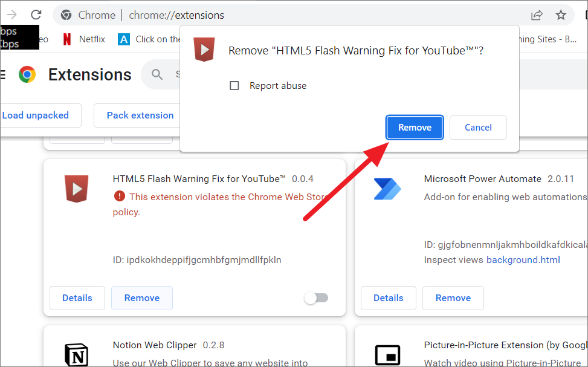Click the Microsoft Power Automate title
This screenshot has height=367, width=588.
point(483,178)
